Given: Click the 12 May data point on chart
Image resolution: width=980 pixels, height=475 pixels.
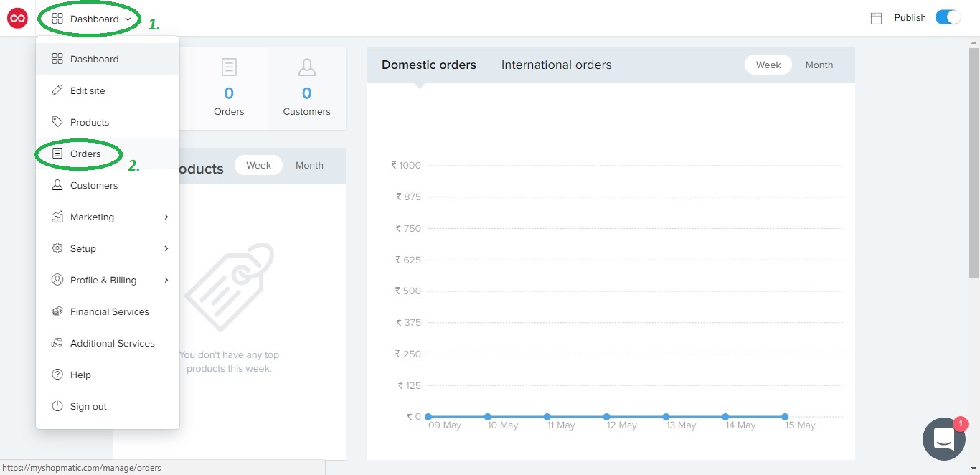Looking at the screenshot, I should pos(607,417).
